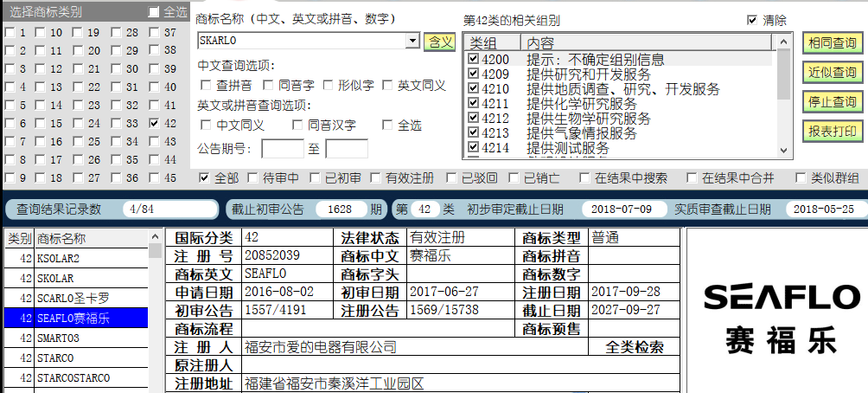Click second 公告期号 input field

347,149
